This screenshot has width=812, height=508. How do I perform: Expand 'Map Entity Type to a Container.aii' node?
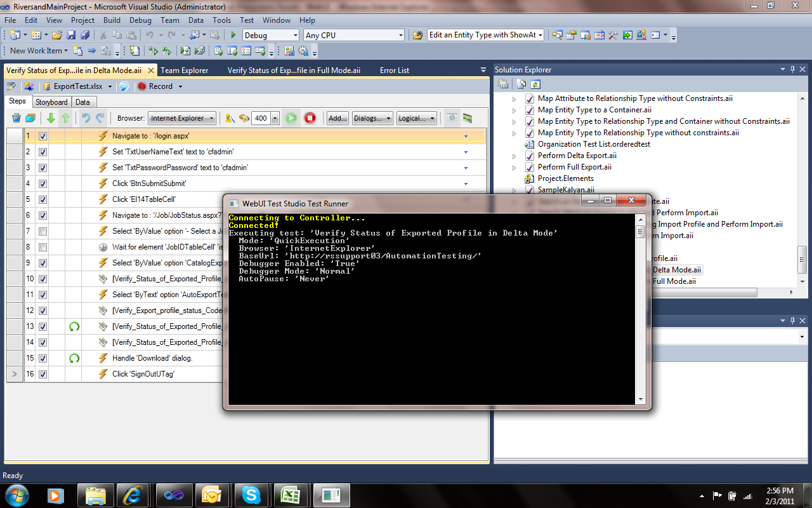[x=514, y=110]
